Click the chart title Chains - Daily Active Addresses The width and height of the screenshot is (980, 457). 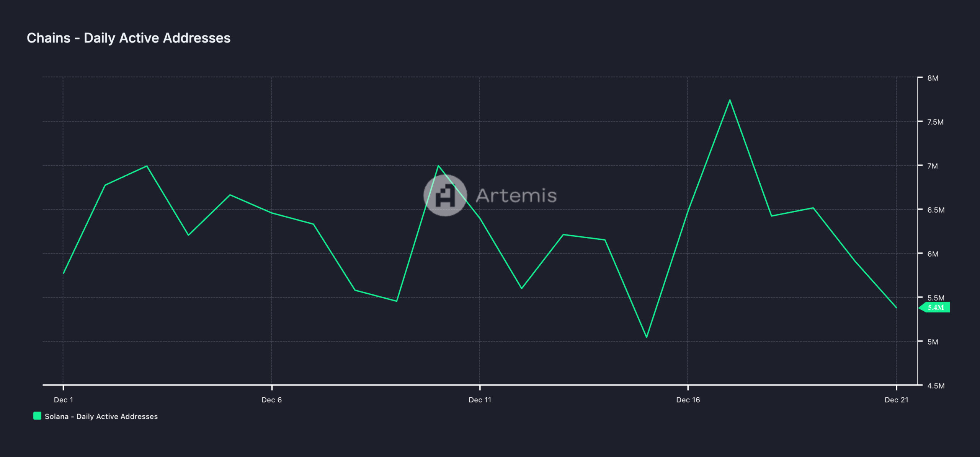[x=129, y=38]
